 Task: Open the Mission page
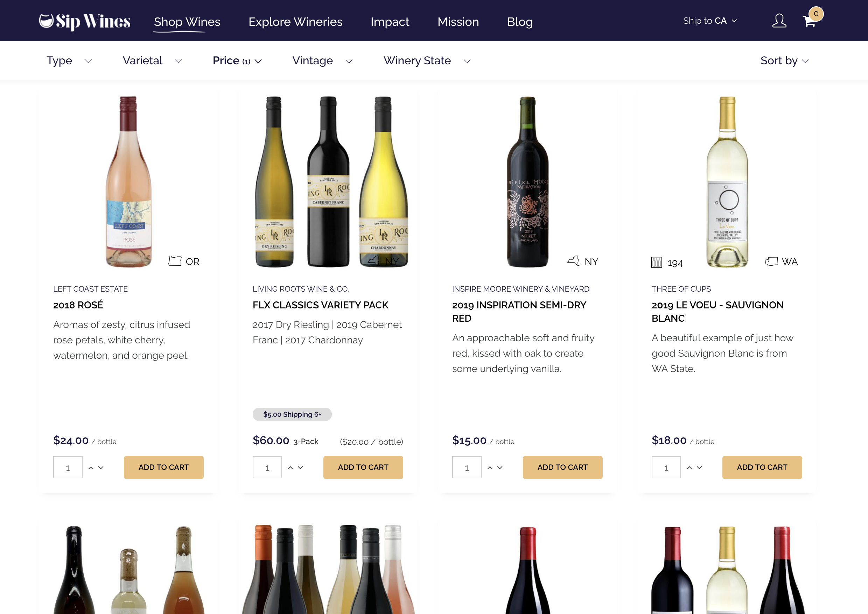(x=458, y=22)
